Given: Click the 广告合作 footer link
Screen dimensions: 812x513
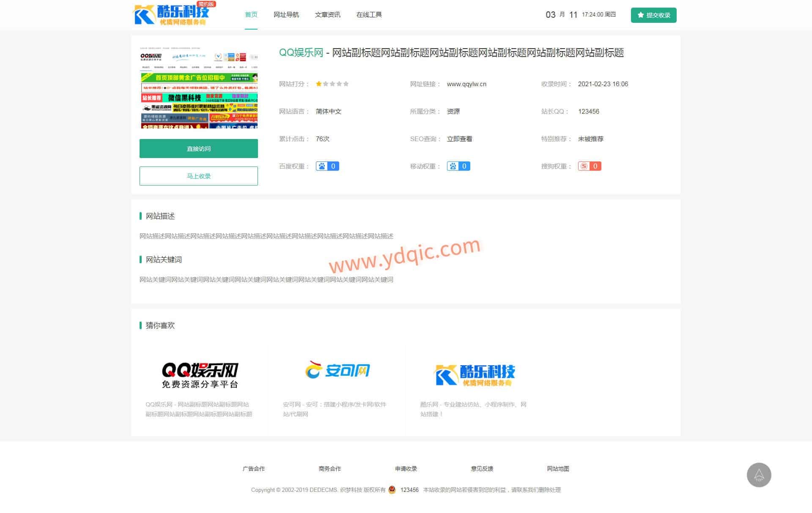Looking at the screenshot, I should 254,469.
